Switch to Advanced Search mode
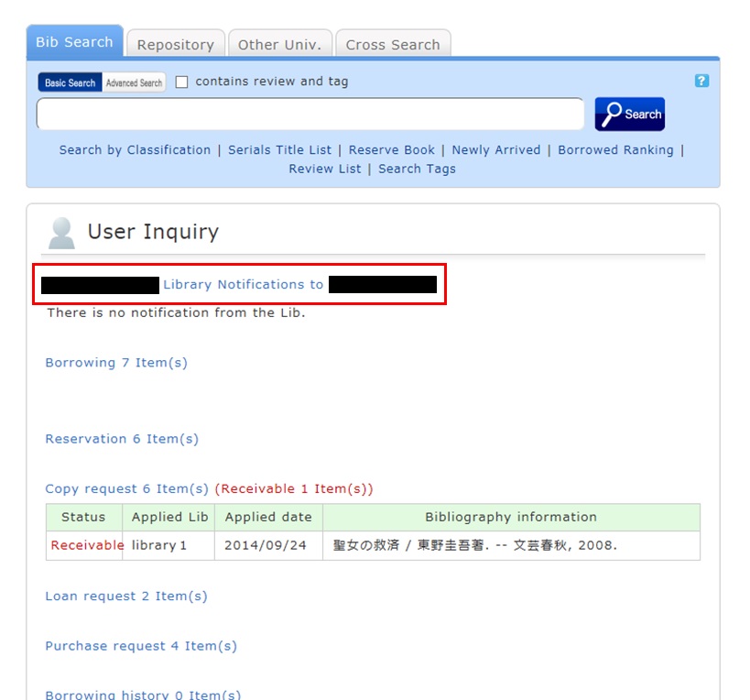Image resolution: width=750 pixels, height=700 pixels. coord(134,82)
